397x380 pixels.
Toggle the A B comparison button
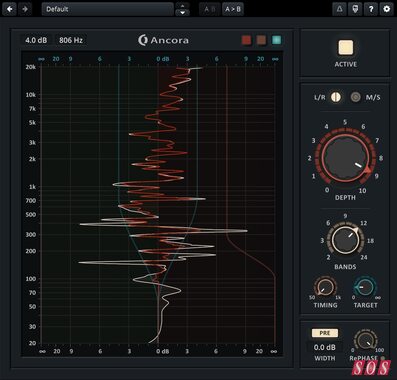[x=209, y=9]
